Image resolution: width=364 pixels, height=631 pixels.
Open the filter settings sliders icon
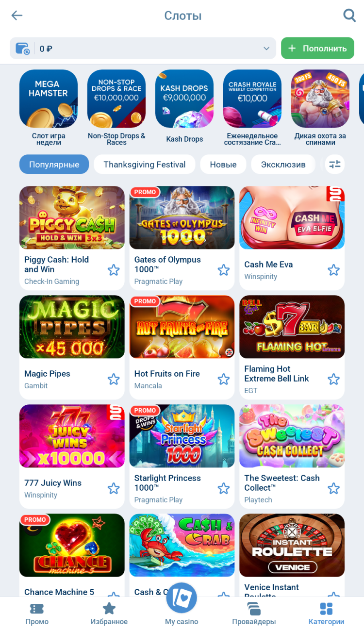coord(335,164)
